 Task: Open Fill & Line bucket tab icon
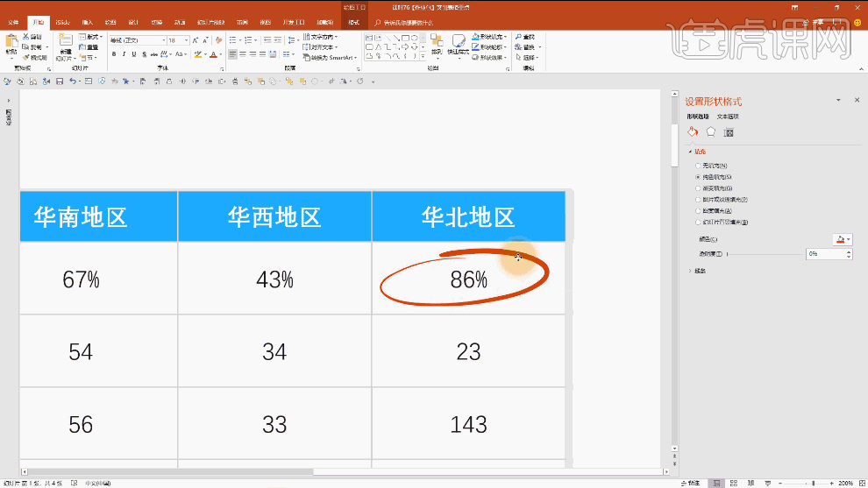693,131
